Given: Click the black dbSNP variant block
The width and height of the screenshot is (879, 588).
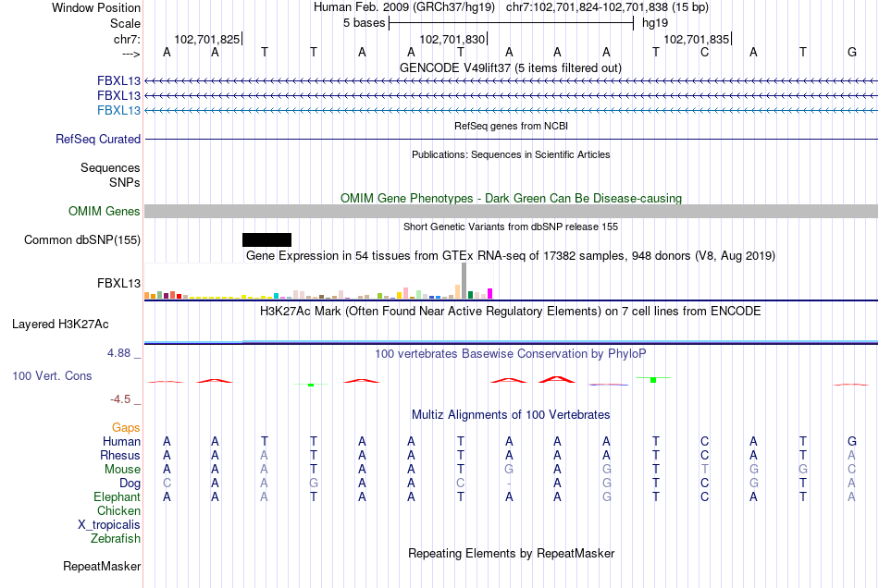Looking at the screenshot, I should 266,239.
